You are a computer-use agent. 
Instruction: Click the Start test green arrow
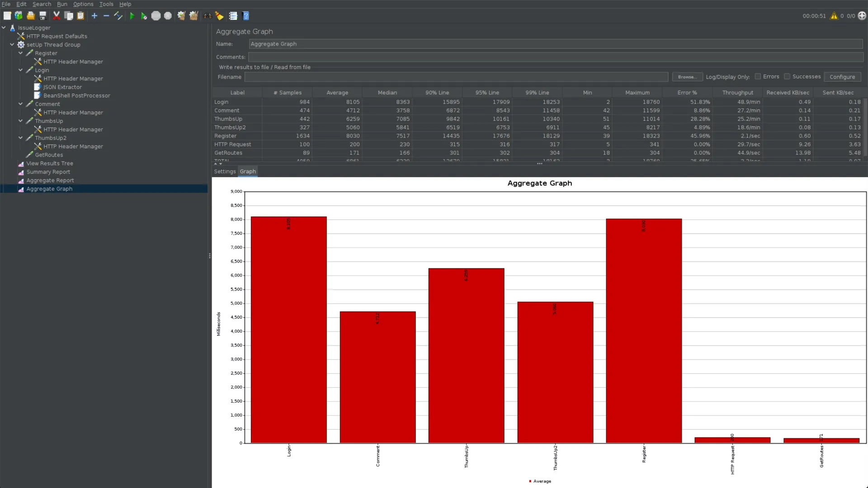[x=132, y=16]
